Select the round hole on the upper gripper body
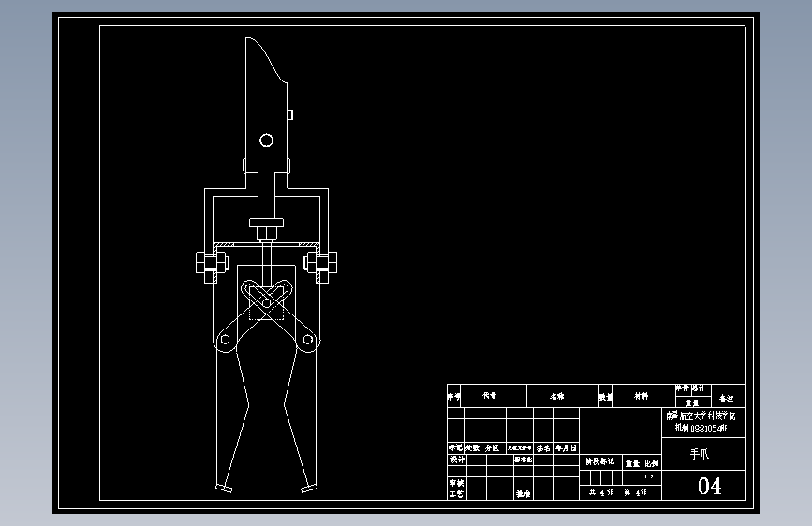The height and width of the screenshot is (526, 812). coord(266,140)
